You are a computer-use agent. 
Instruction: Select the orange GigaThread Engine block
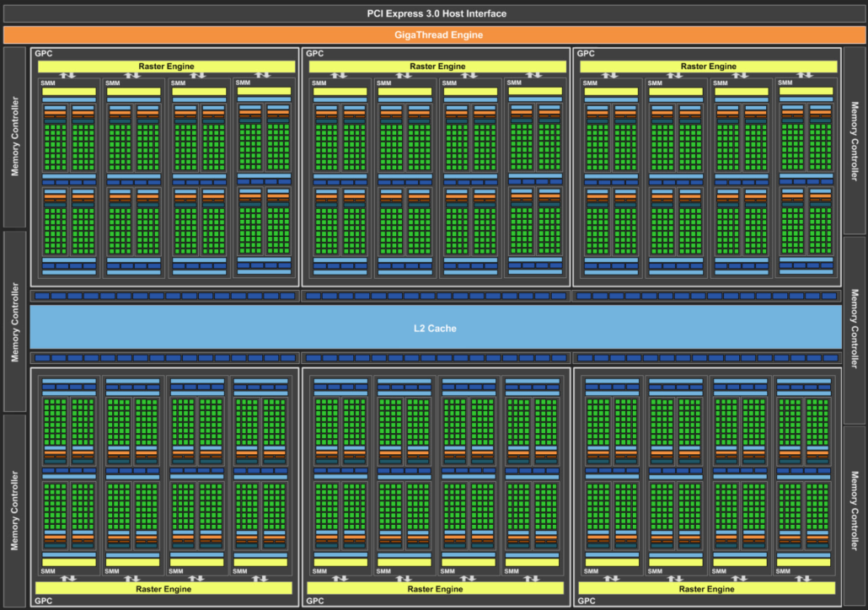click(435, 35)
